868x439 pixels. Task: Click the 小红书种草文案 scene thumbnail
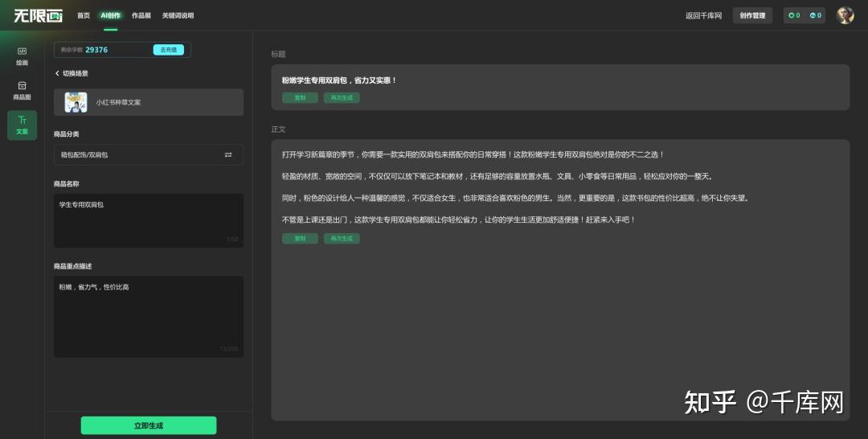click(76, 102)
